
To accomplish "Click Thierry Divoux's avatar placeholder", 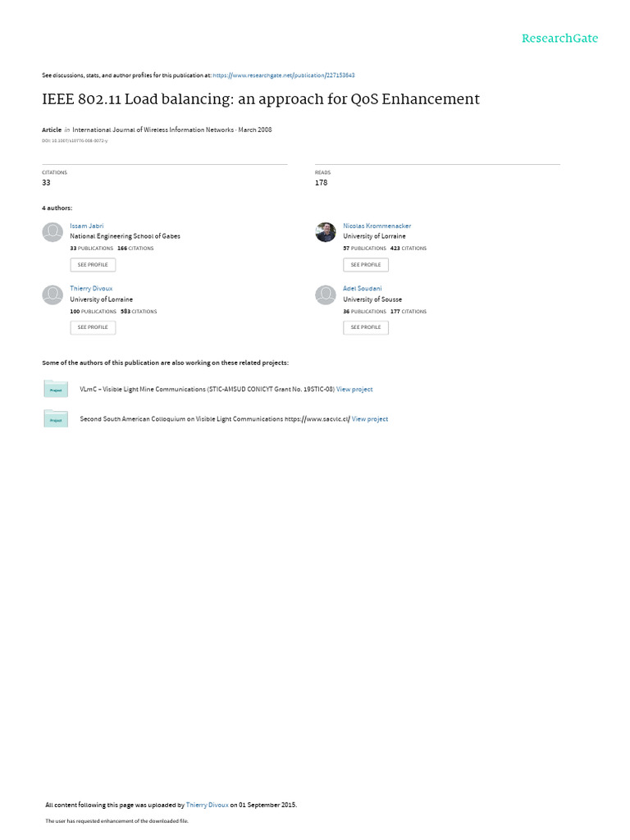I will point(52,294).
